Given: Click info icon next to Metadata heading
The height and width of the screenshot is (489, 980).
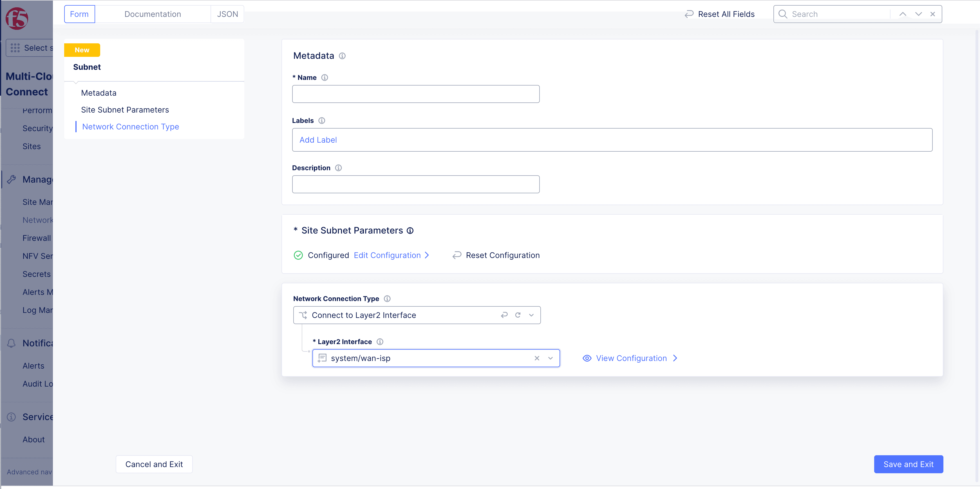Looking at the screenshot, I should (342, 56).
